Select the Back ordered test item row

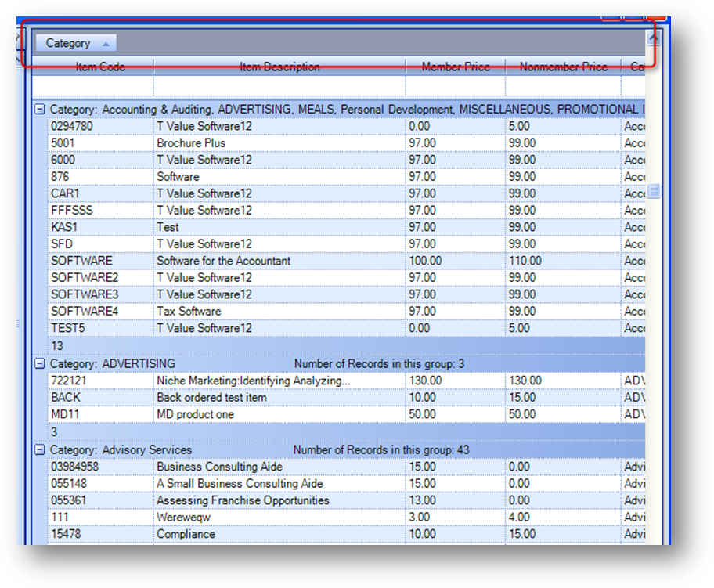(346, 397)
